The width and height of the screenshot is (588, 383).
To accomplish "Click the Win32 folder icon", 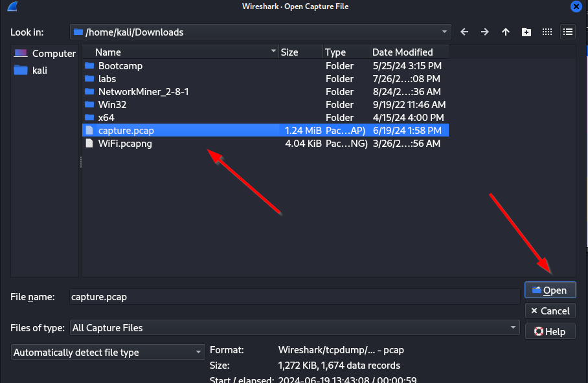I will 89,105.
